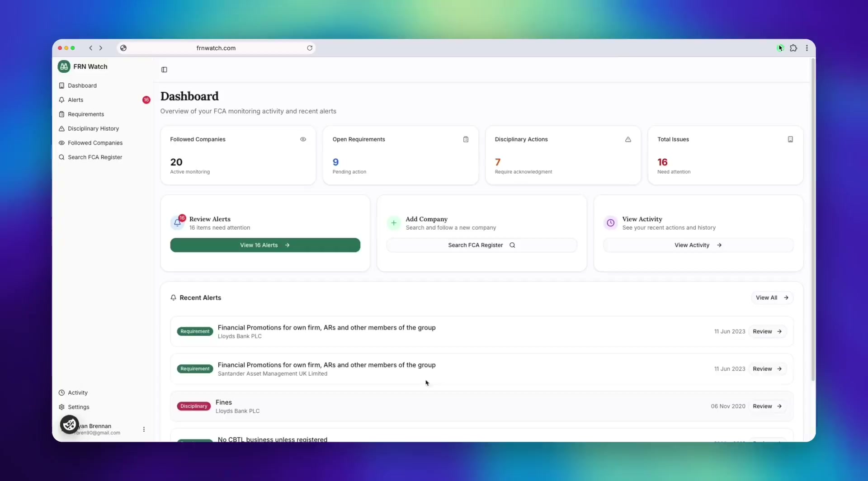Open the three-dot menu near Brennan's profile

coord(144,429)
